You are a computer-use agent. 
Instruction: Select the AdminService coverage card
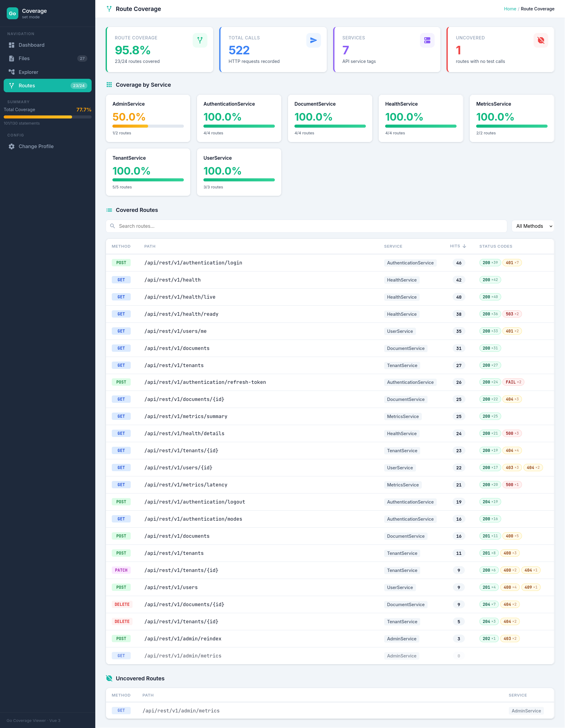click(148, 118)
